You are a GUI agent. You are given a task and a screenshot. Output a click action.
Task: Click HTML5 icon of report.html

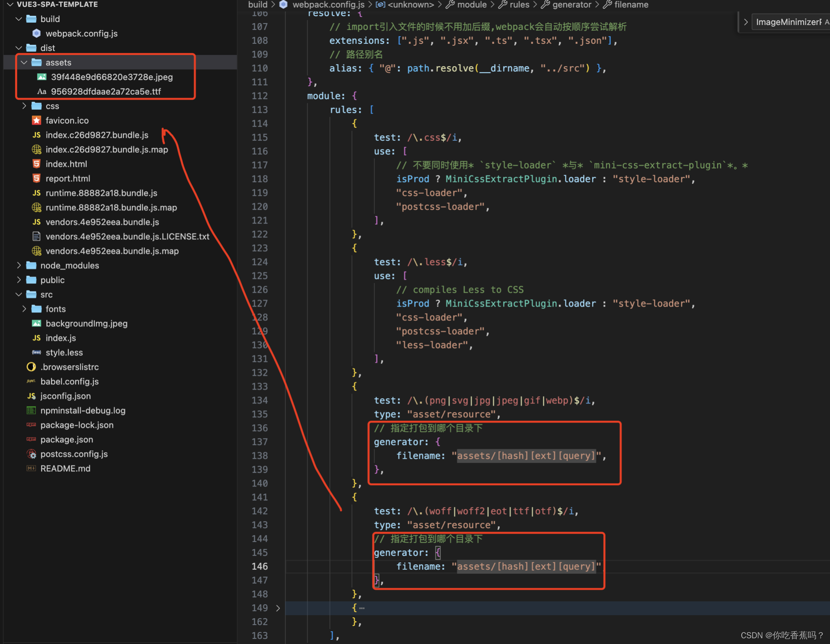(x=37, y=178)
